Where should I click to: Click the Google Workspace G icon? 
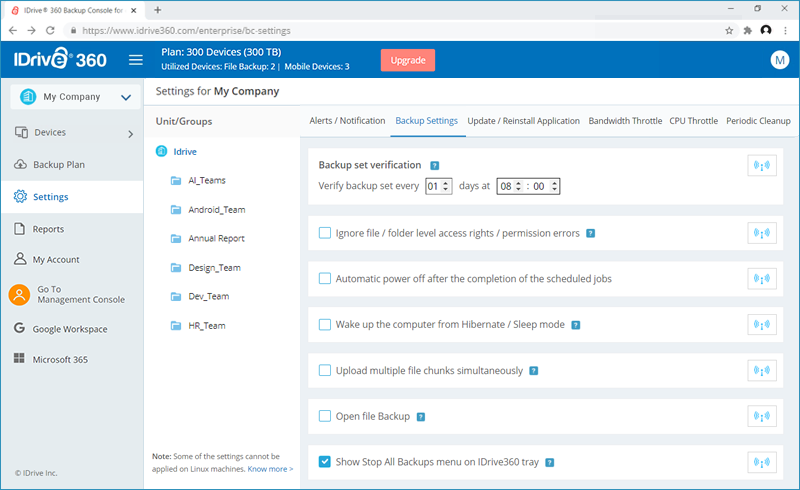click(19, 328)
